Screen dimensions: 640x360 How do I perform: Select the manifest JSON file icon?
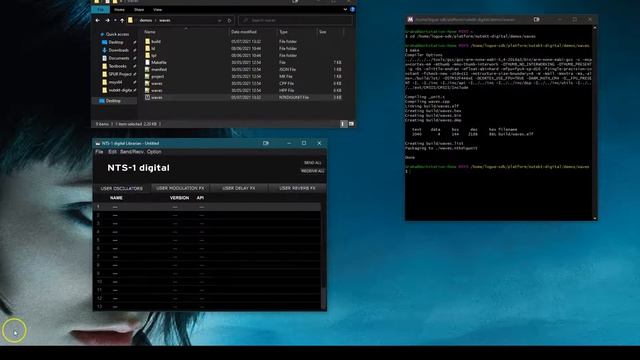147,69
